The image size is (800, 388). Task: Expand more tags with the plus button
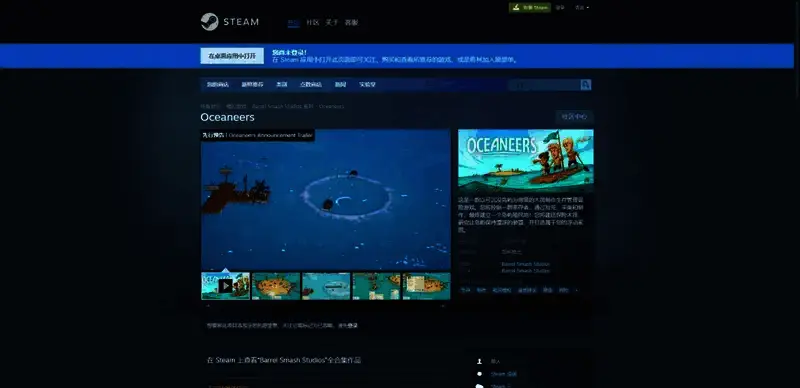(x=577, y=290)
